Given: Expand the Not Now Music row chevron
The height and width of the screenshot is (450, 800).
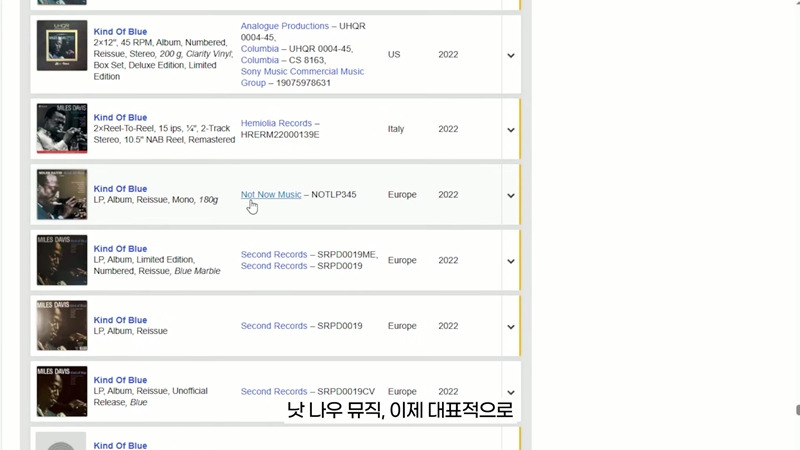Looking at the screenshot, I should (x=510, y=196).
